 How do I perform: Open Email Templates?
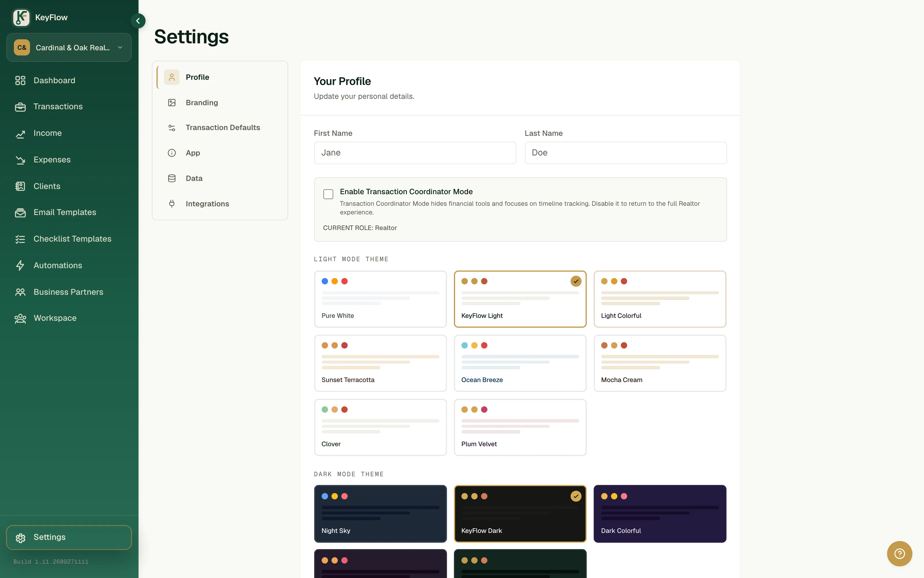coord(69,212)
